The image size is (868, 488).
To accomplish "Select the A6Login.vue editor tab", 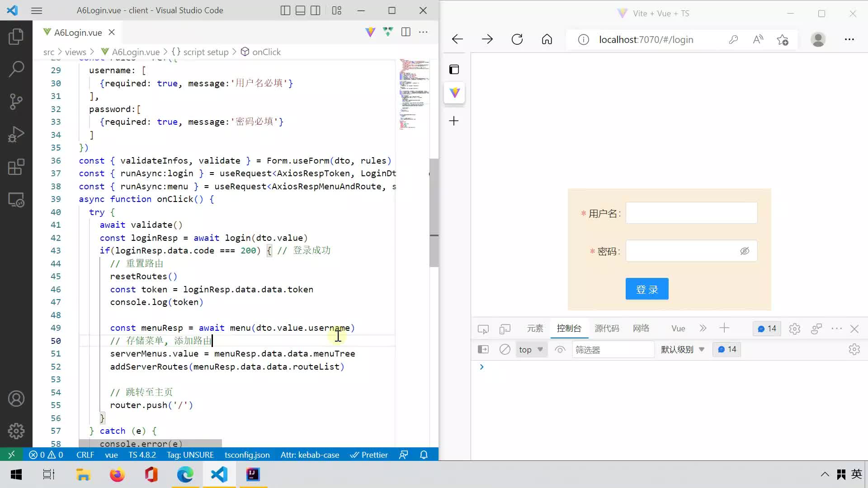I will [x=78, y=32].
